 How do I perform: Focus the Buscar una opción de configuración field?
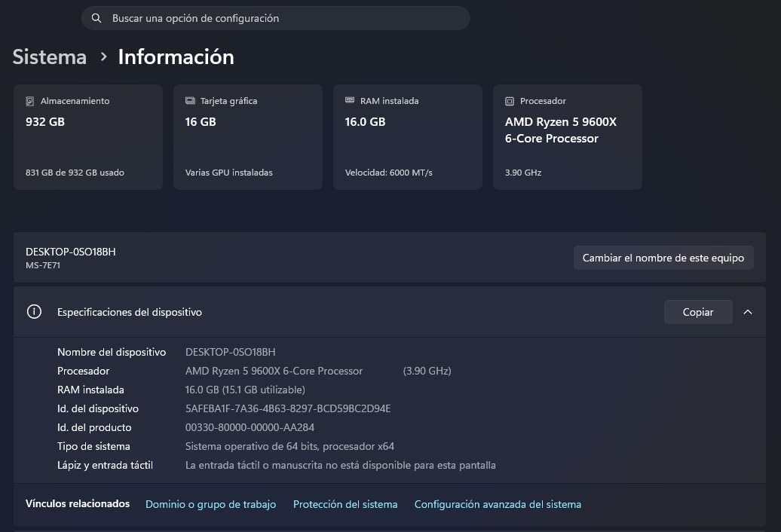pyautogui.click(x=275, y=18)
